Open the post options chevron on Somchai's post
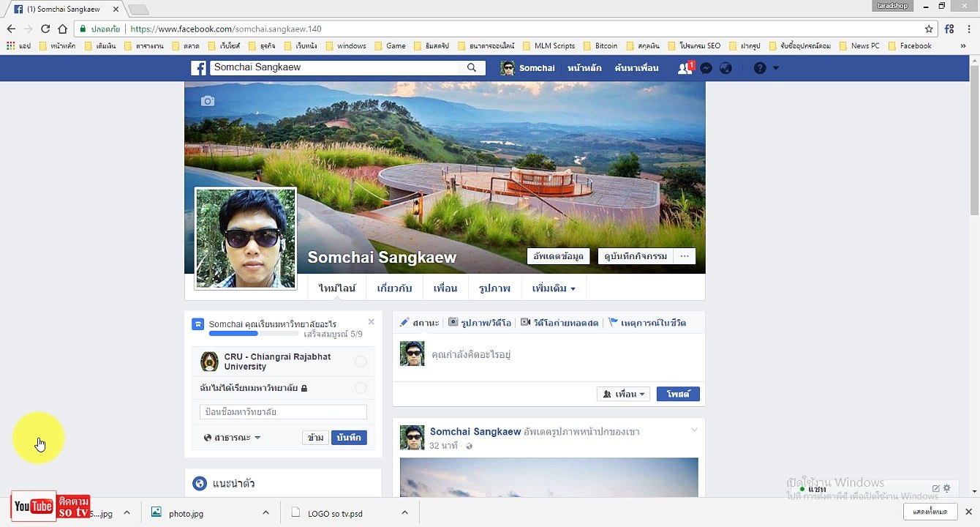The height and width of the screenshot is (527, 980). (x=695, y=430)
